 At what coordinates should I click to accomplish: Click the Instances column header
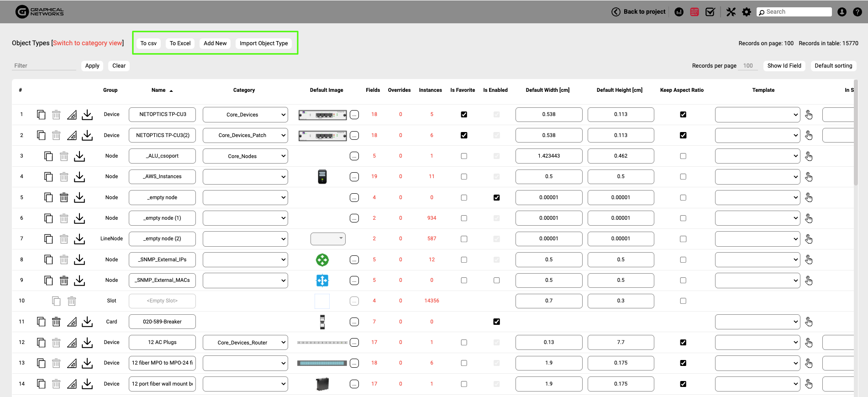(430, 90)
